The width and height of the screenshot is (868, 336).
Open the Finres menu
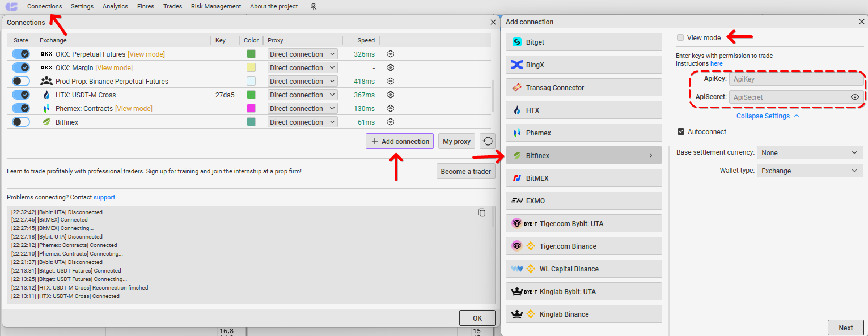click(146, 6)
